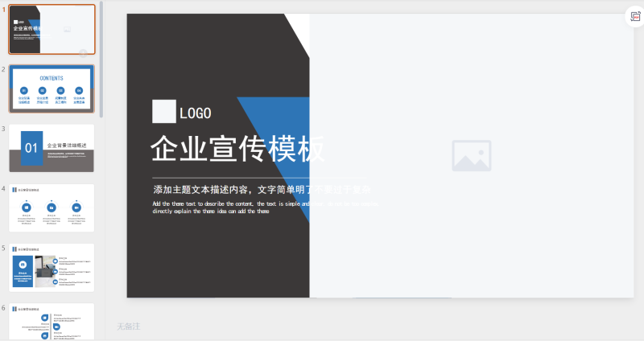Select slide 6 thumbnail
The height and width of the screenshot is (341, 644).
tap(52, 322)
